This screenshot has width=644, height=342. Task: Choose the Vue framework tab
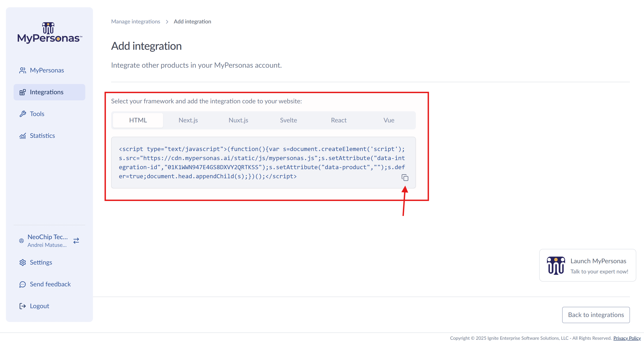tap(389, 120)
